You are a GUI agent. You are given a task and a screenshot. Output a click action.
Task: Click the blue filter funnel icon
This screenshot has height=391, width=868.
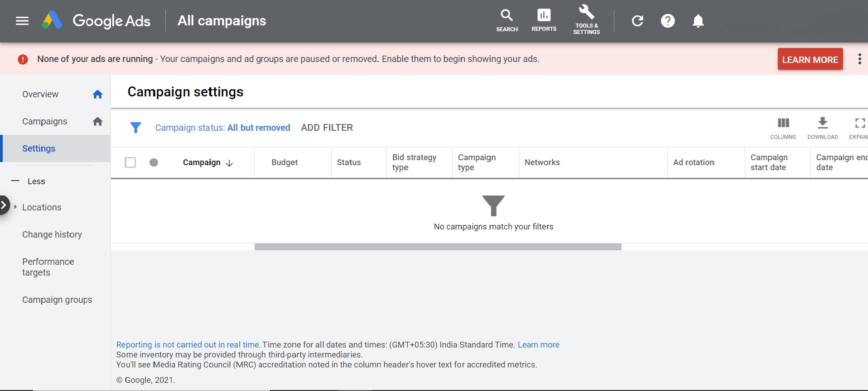(135, 128)
